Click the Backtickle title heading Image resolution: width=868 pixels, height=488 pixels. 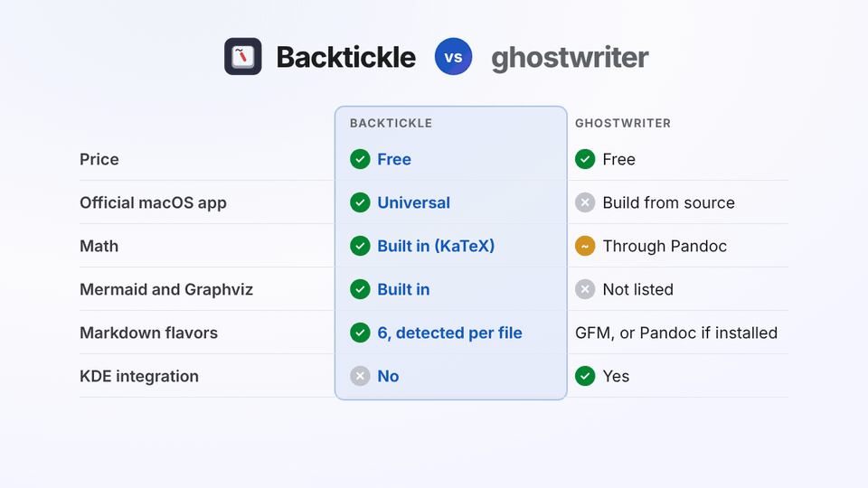(346, 57)
